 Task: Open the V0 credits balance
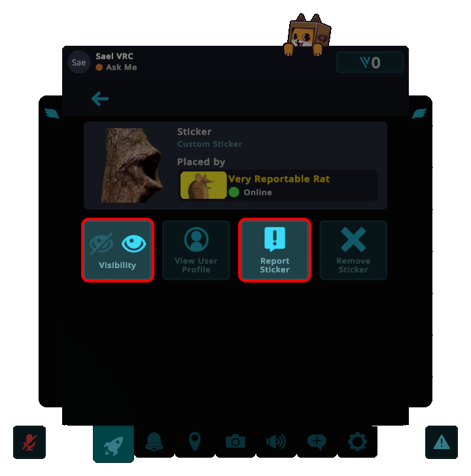[x=370, y=63]
